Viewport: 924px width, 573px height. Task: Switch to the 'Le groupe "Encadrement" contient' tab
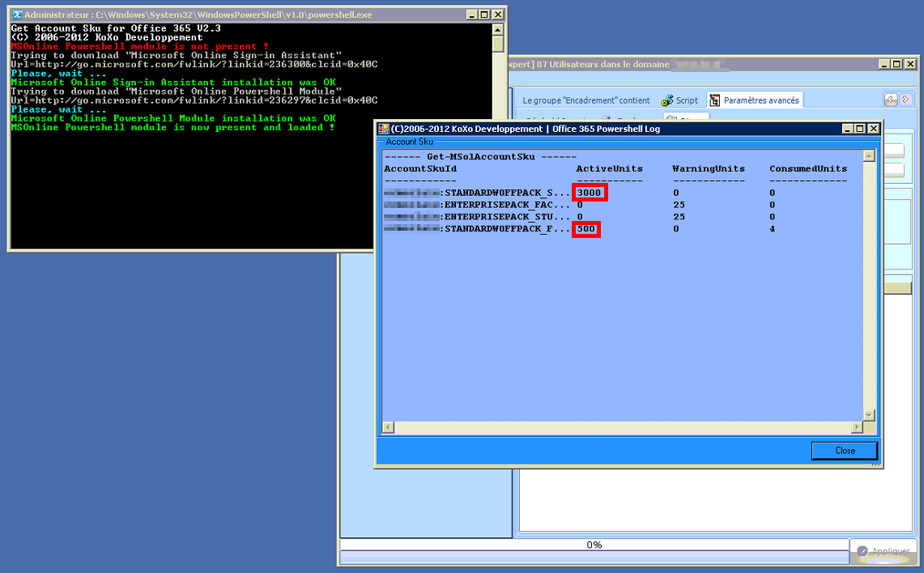586,100
